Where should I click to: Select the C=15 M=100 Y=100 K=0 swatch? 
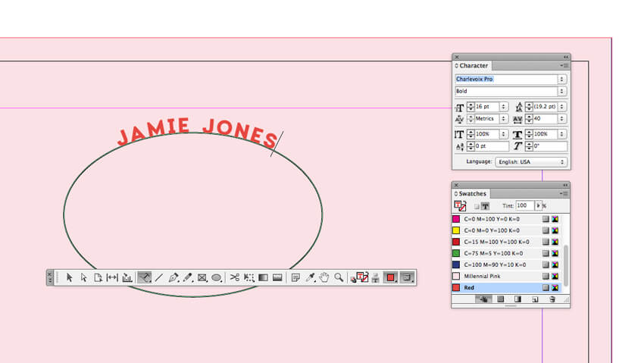pos(506,242)
